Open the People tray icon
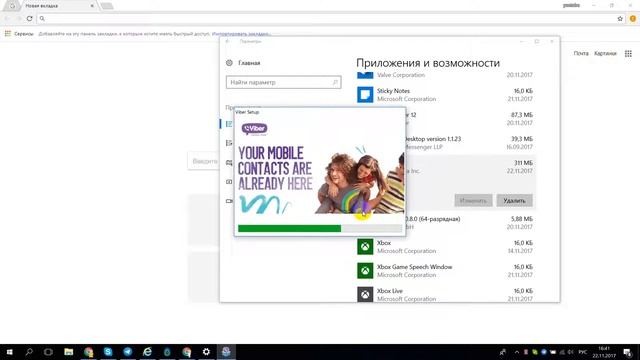Image resolution: width=640 pixels, height=360 pixels. [x=502, y=352]
